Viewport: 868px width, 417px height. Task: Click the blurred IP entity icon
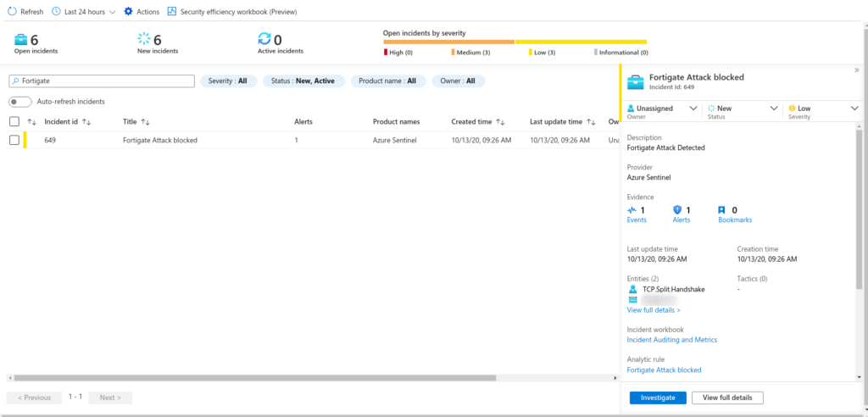pyautogui.click(x=632, y=299)
